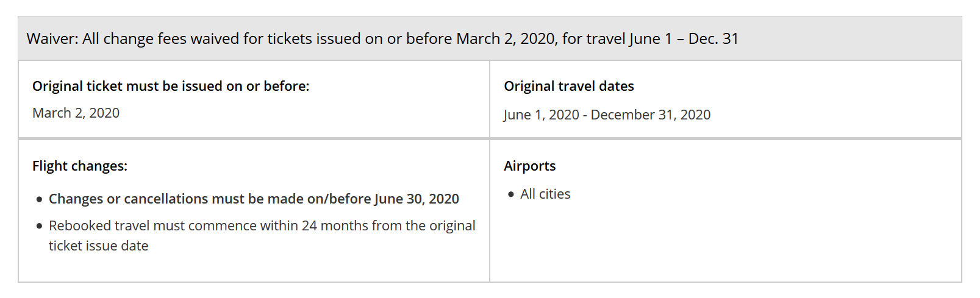This screenshot has height=298, width=980.
Task: Click the "Waiver:" word in header
Action: pos(52,39)
